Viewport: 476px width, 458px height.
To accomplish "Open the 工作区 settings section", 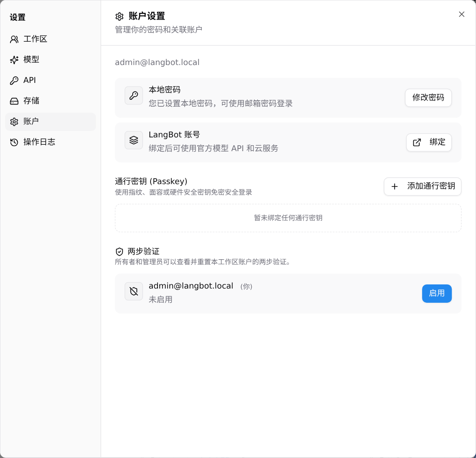I will pyautogui.click(x=50, y=39).
